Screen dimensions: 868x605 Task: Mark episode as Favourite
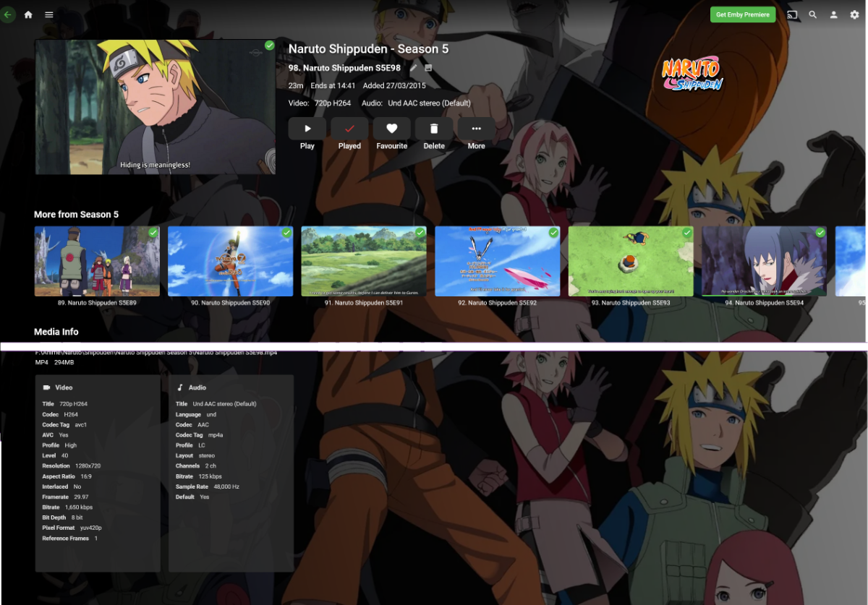click(x=391, y=129)
